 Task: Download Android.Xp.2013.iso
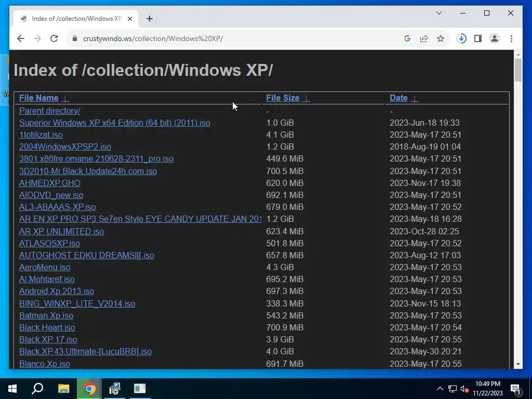(x=57, y=291)
